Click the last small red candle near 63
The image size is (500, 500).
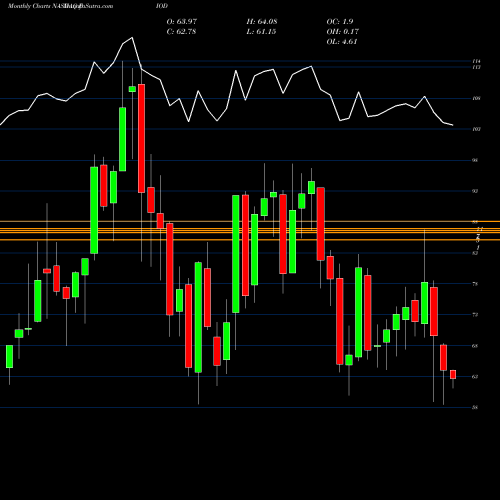tap(453, 374)
